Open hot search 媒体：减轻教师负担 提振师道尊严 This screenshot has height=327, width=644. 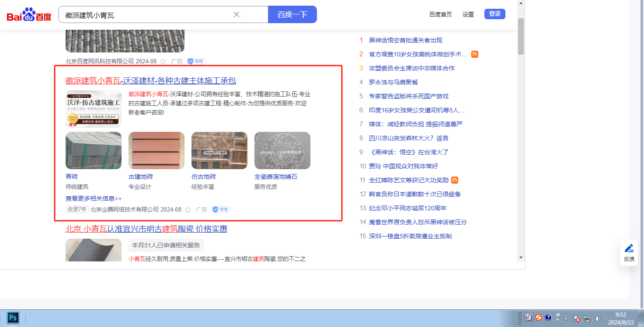pos(416,124)
